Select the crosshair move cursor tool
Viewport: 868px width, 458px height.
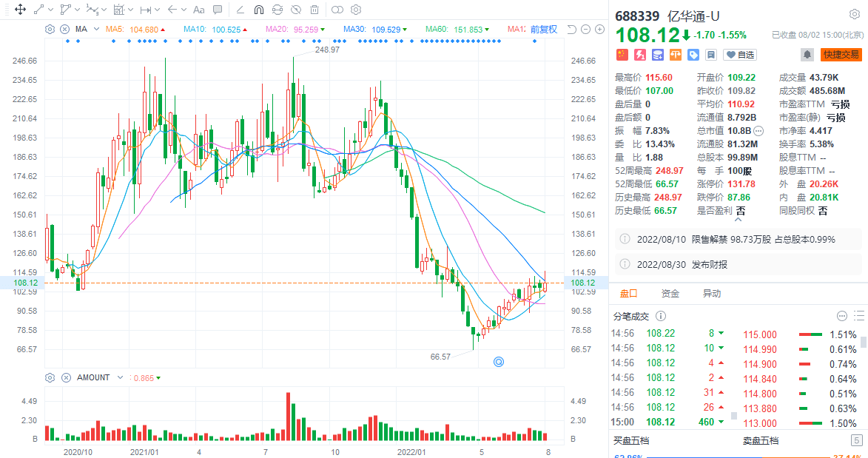tap(19, 10)
